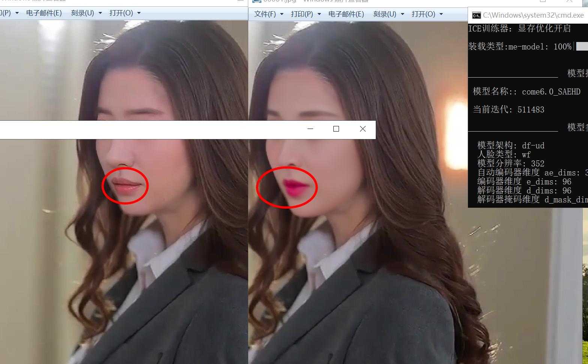Open 打开(O) dropdown in left photo viewer
This screenshot has width=588, height=364.
click(x=125, y=13)
